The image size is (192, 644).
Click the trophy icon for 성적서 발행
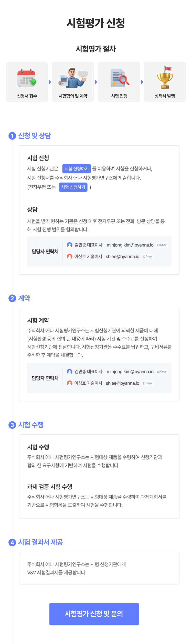coord(165,77)
